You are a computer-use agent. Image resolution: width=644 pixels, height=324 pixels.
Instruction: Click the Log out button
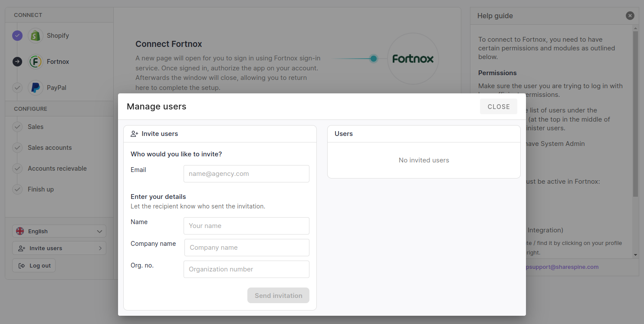pyautogui.click(x=34, y=265)
